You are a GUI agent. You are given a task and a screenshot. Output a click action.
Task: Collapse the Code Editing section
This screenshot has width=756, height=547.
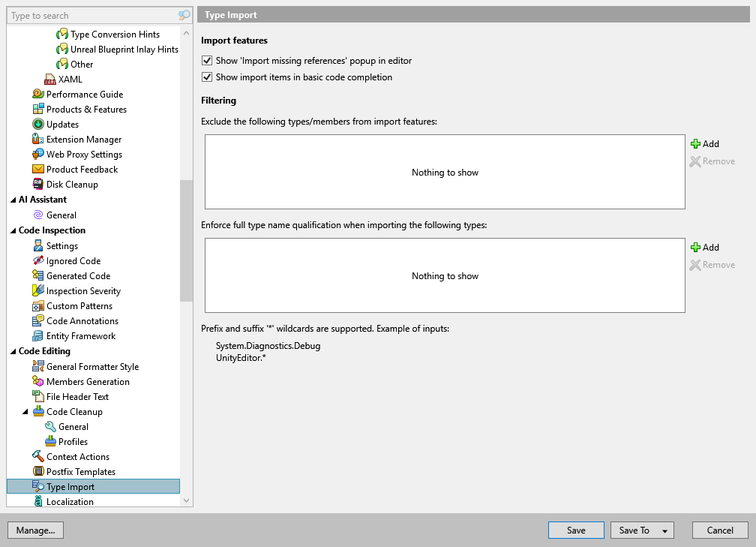pyautogui.click(x=13, y=351)
